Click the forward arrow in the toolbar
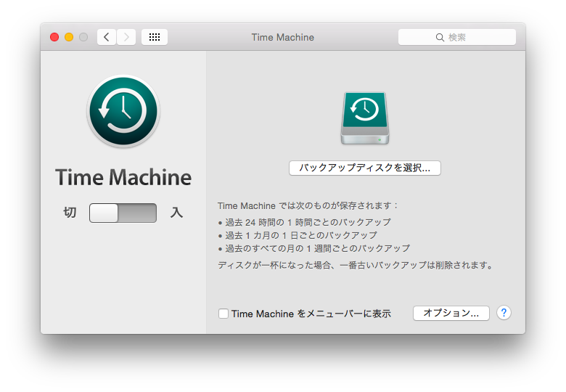 point(126,37)
